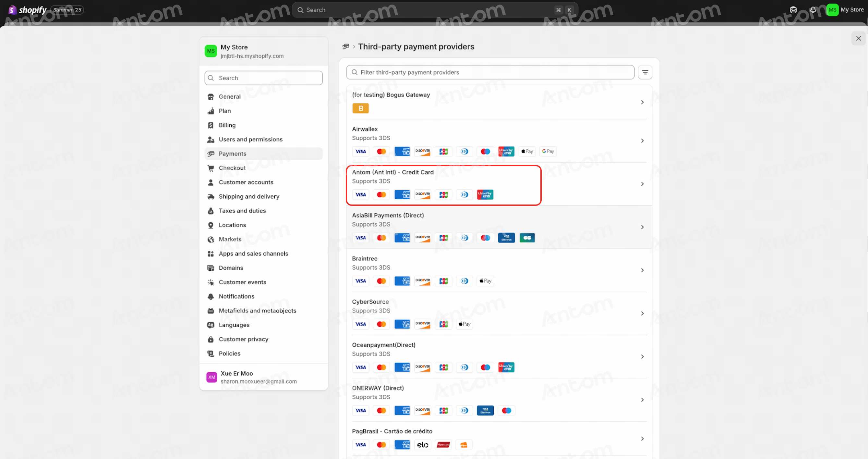Open Taxes and duties settings
This screenshot has height=459, width=868.
tap(263, 211)
